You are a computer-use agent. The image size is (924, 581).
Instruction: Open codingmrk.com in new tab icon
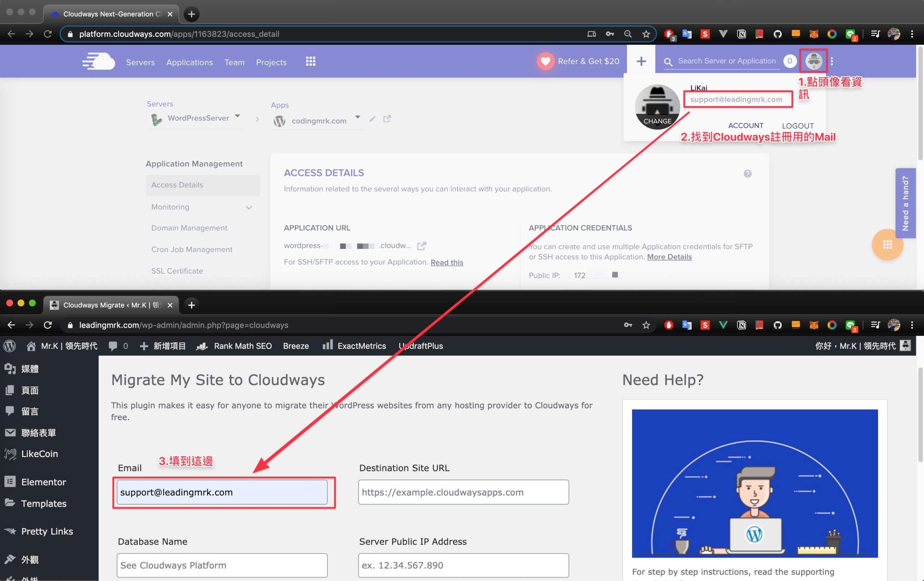387,119
